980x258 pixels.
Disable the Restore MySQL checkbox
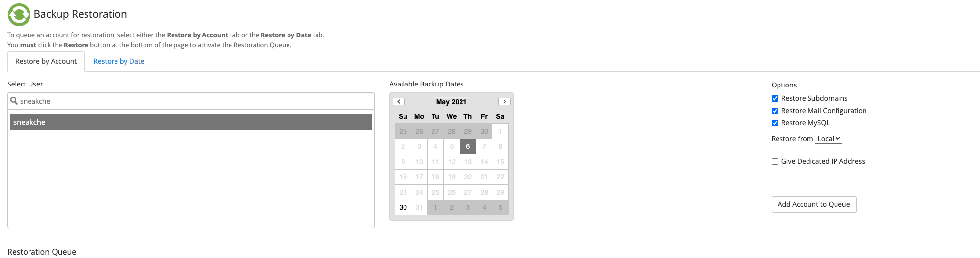tap(775, 123)
